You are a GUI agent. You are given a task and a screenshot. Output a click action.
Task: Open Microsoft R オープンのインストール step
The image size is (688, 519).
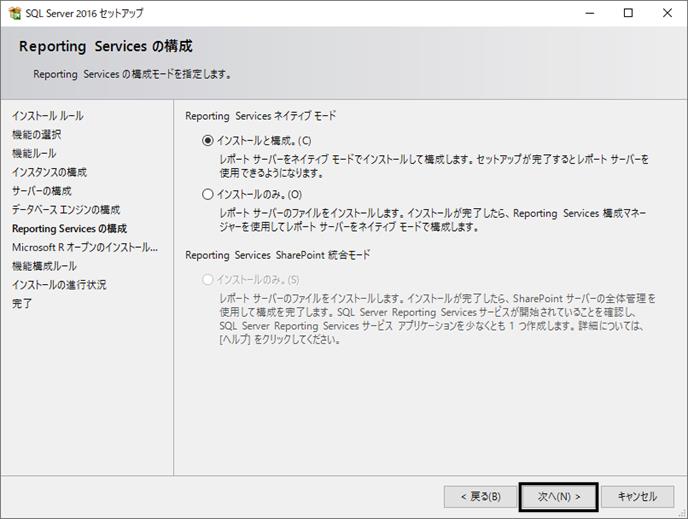[x=85, y=247]
